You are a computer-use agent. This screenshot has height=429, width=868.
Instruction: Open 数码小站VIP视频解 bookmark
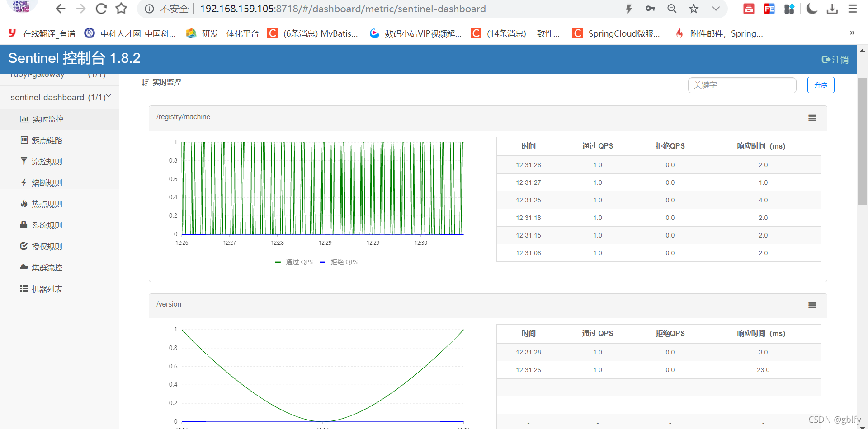415,33
